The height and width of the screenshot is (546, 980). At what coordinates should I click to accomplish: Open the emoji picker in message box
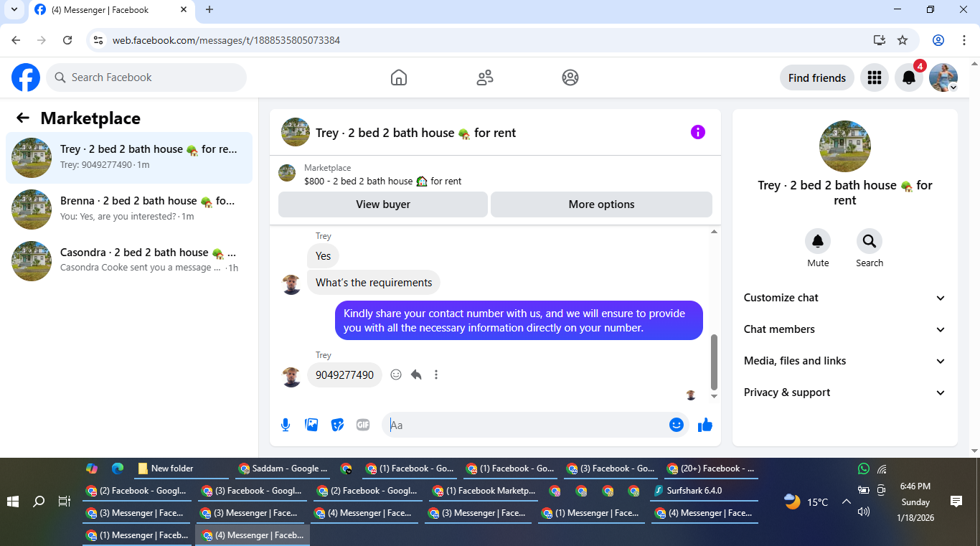coord(677,425)
